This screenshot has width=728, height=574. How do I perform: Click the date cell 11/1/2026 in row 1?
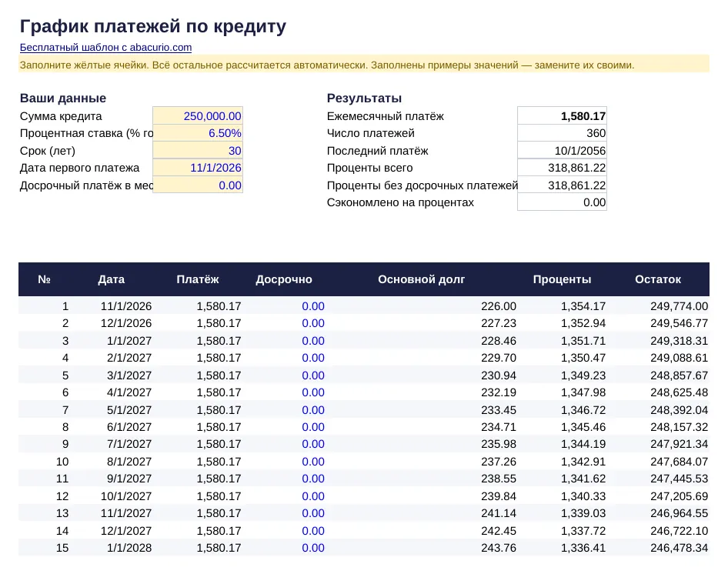point(126,306)
